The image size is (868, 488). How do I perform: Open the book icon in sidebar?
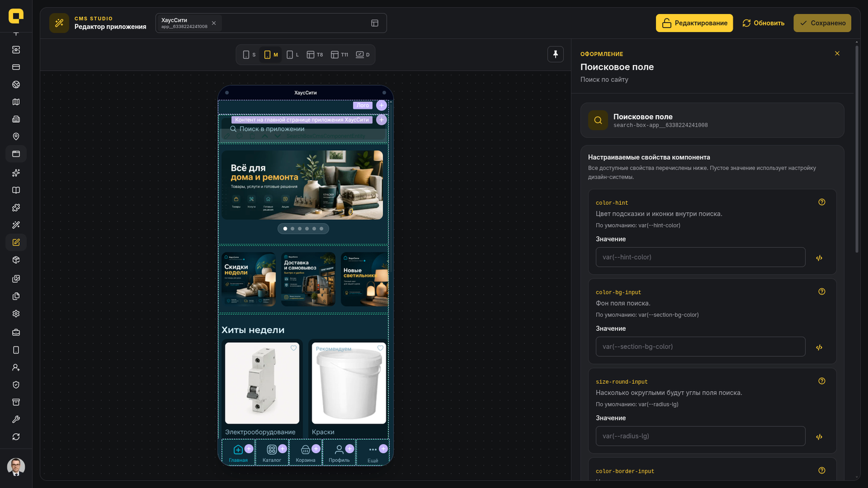[x=16, y=190]
